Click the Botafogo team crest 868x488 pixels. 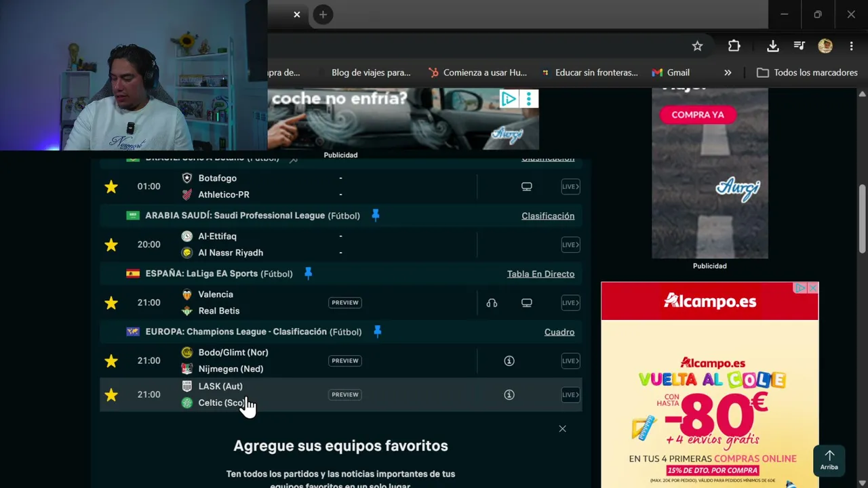tap(187, 178)
